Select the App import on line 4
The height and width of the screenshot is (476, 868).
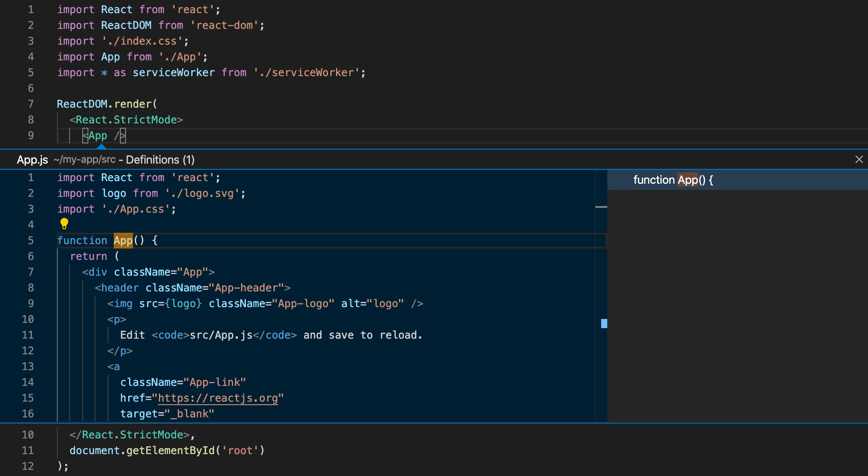coord(111,56)
